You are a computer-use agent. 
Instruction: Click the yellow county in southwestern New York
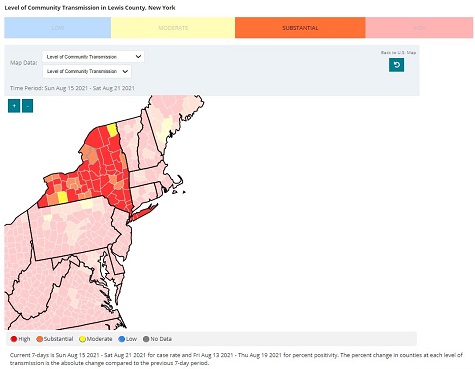[x=63, y=197]
